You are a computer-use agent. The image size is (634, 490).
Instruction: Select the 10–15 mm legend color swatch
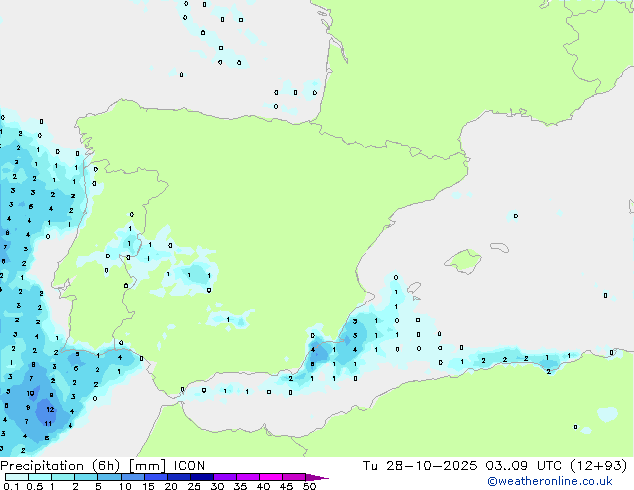[132, 477]
